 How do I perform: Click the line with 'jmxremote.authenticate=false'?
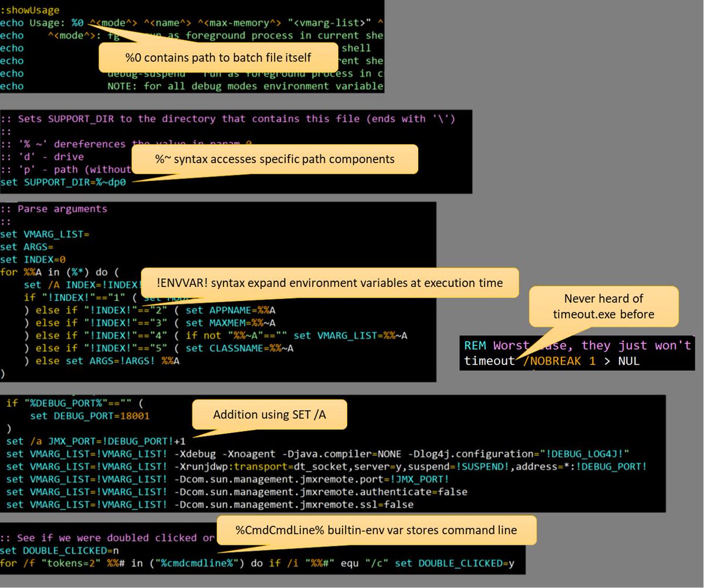pyautogui.click(x=236, y=492)
